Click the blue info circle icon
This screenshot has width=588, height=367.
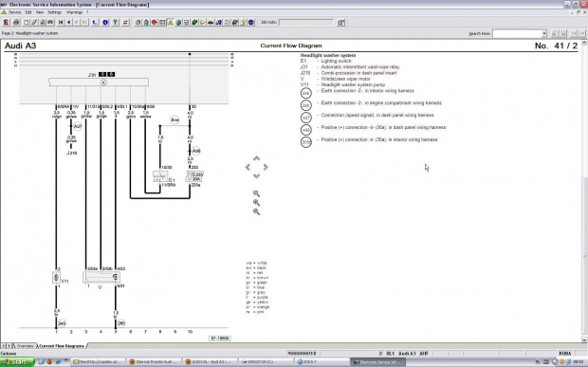105,23
